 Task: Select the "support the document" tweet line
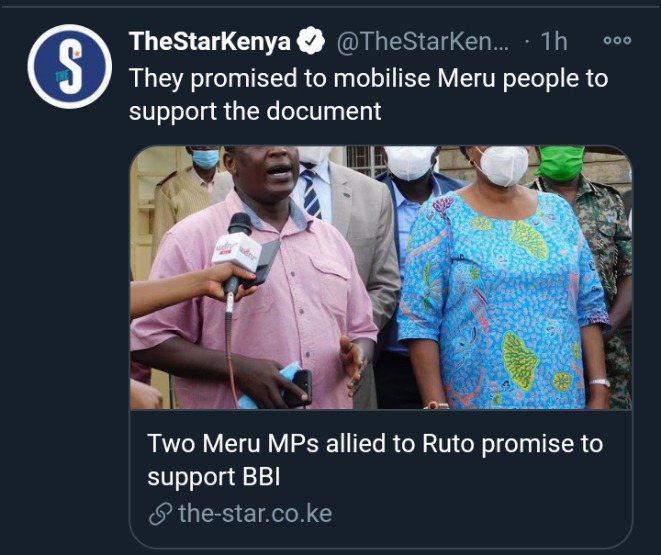point(255,111)
